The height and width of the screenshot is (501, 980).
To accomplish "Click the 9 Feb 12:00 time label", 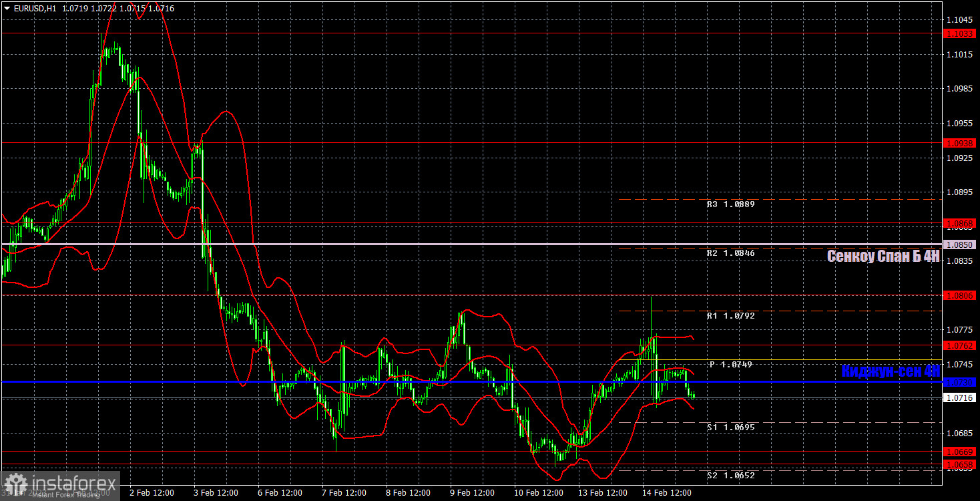I will (x=472, y=493).
